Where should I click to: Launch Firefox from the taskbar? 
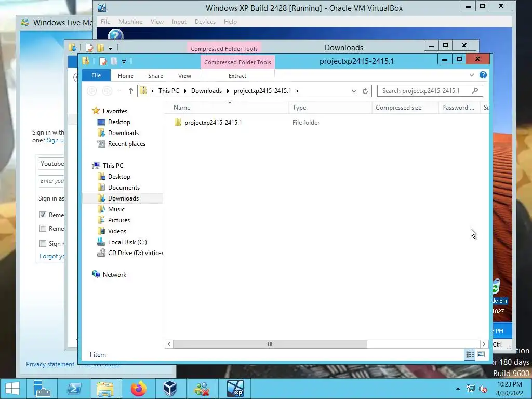point(138,389)
